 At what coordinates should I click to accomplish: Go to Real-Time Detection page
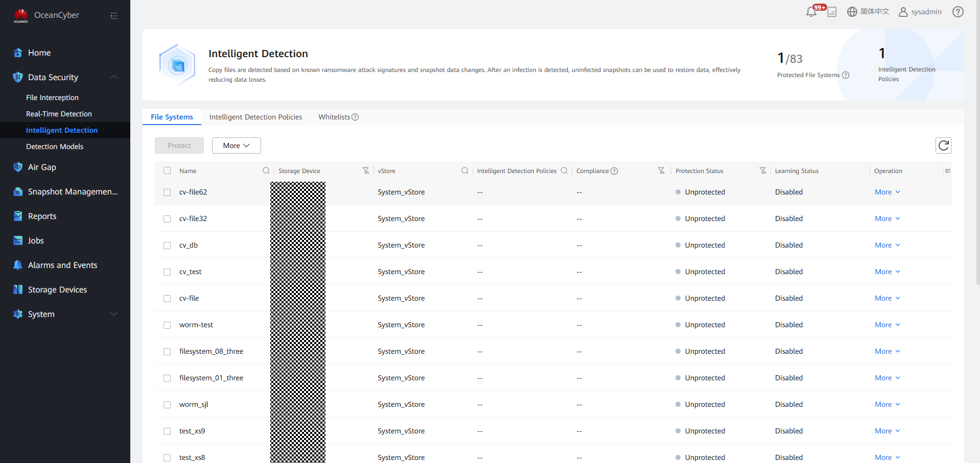(59, 114)
